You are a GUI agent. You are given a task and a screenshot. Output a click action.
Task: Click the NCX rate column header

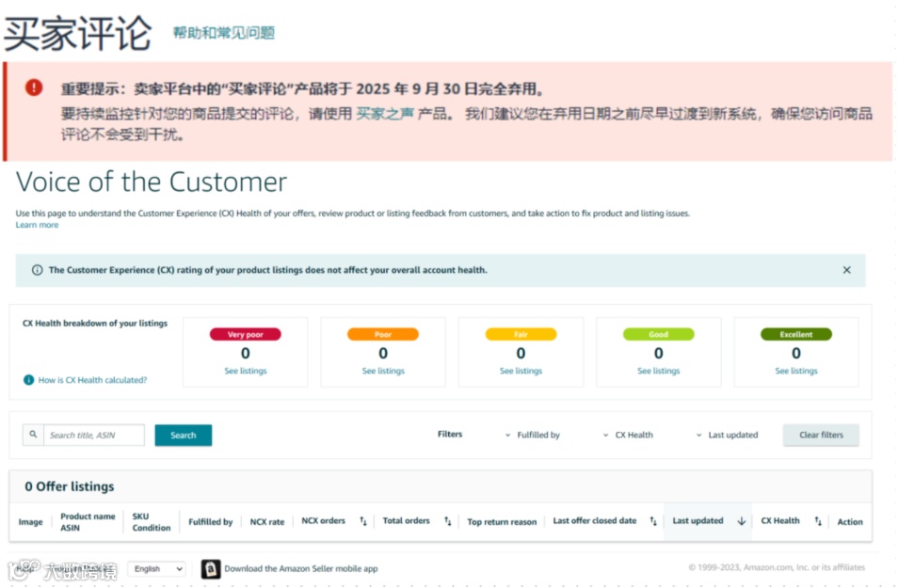[x=267, y=521]
